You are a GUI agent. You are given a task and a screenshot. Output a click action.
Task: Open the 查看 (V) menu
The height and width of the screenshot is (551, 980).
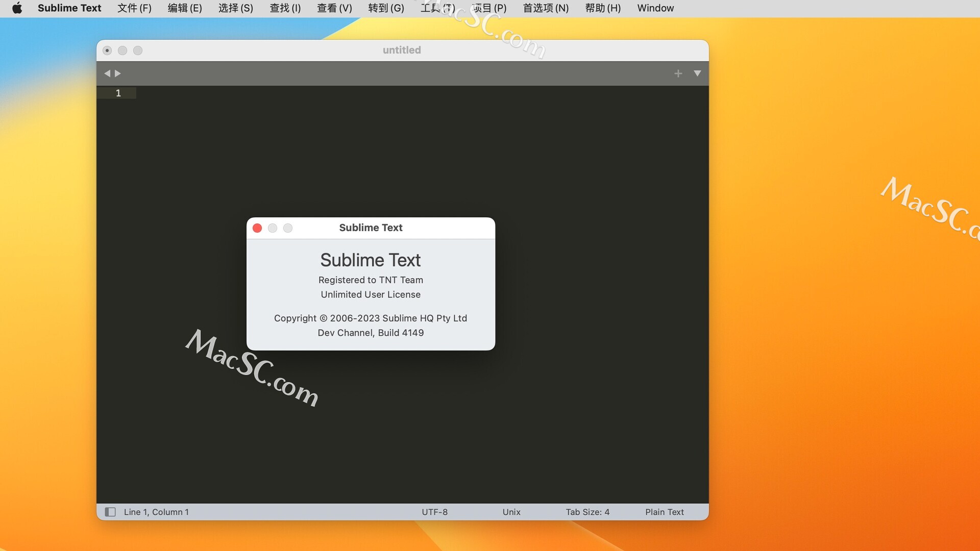[334, 8]
